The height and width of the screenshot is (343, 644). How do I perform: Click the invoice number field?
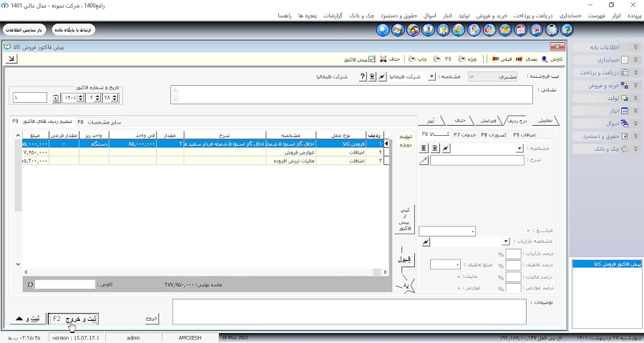point(30,98)
